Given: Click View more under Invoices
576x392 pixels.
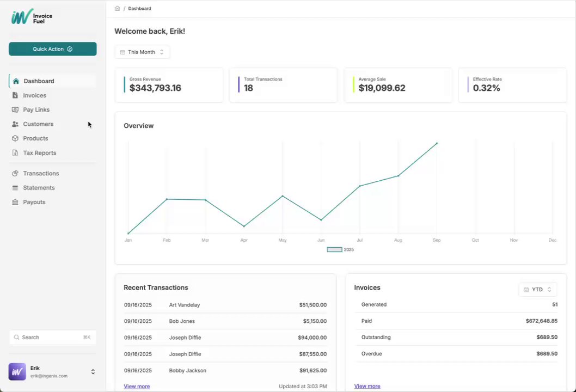Looking at the screenshot, I should click(367, 386).
